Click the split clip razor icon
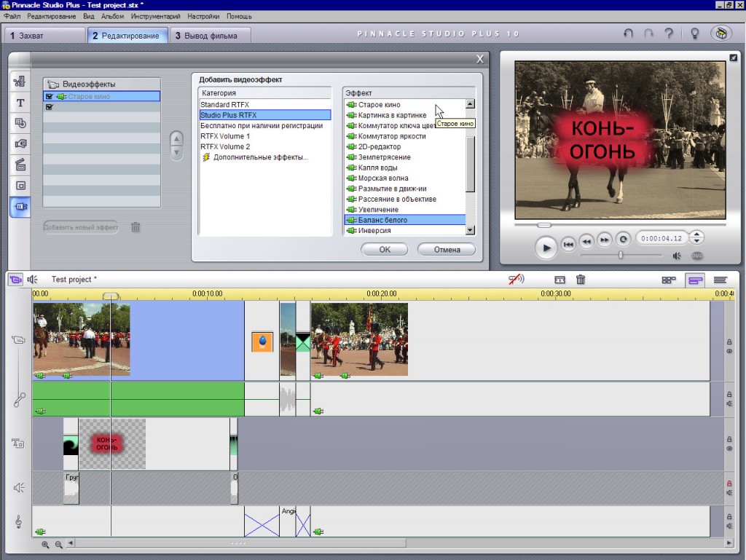Screen dimensions: 746x560 coord(559,280)
